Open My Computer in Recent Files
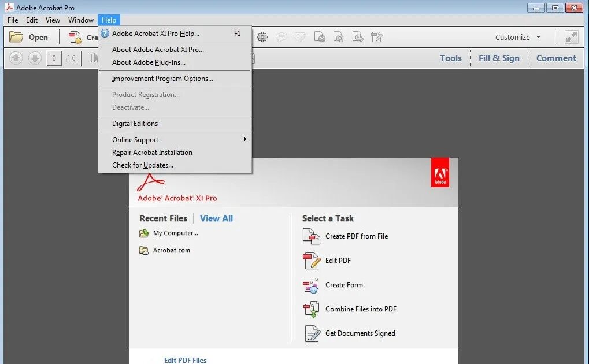The height and width of the screenshot is (364, 589). coord(169,233)
